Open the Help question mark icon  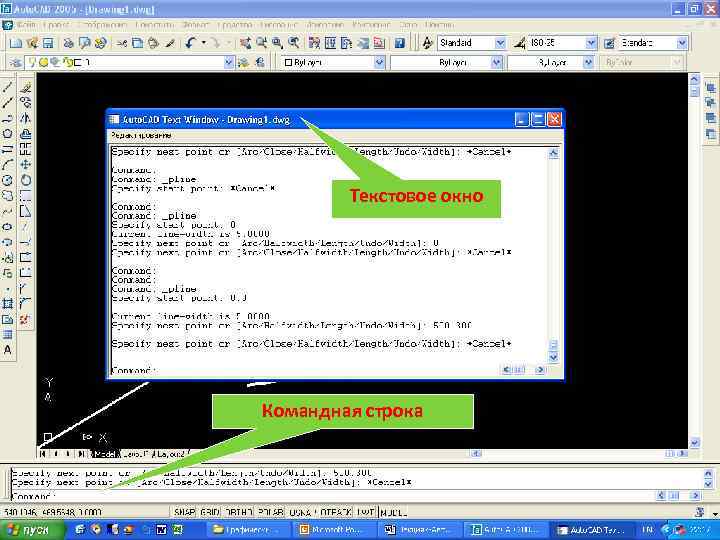[399, 43]
